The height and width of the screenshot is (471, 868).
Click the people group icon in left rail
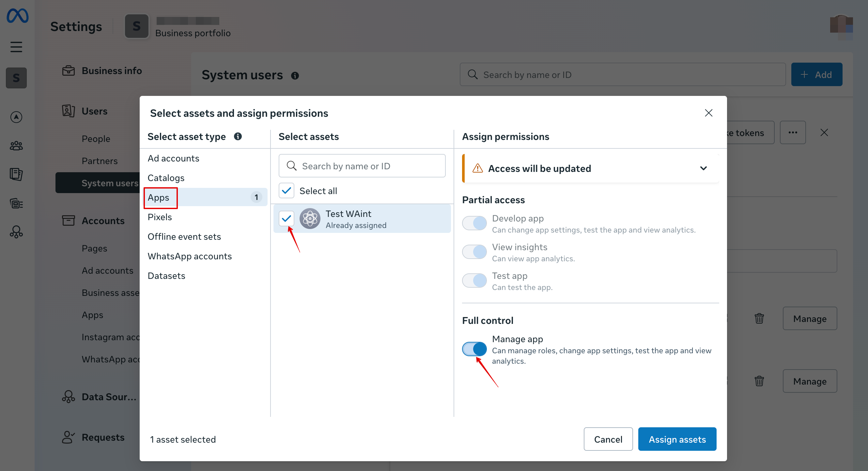coord(16,146)
